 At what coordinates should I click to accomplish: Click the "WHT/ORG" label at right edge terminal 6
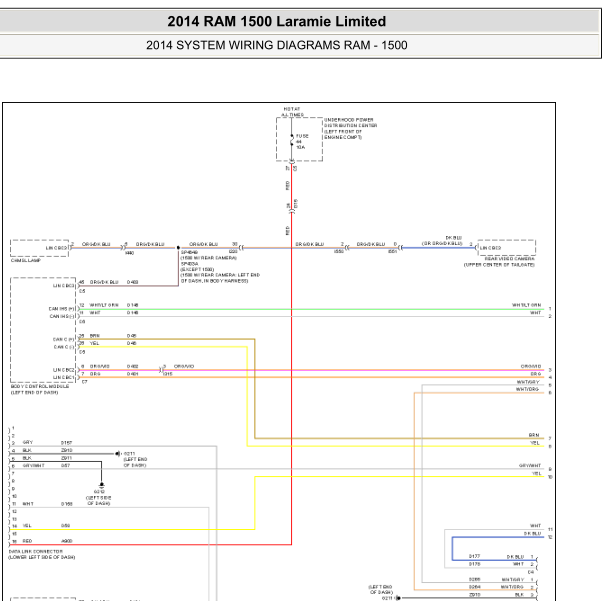527,389
